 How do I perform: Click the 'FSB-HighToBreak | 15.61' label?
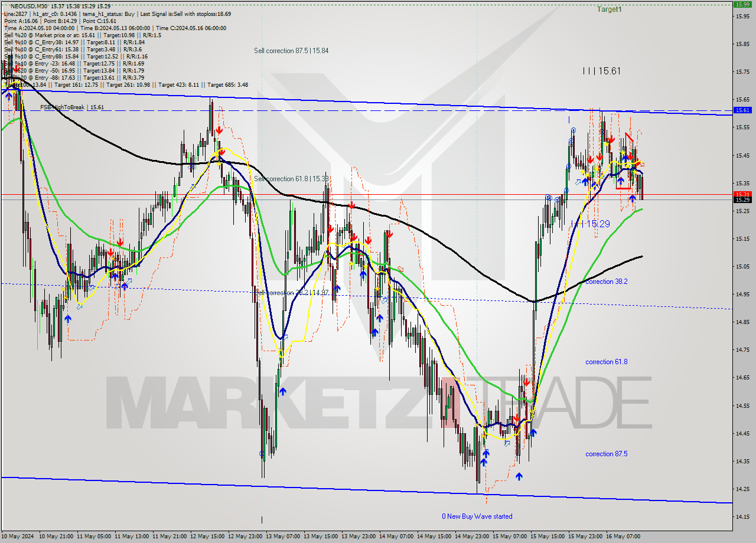coord(72,107)
